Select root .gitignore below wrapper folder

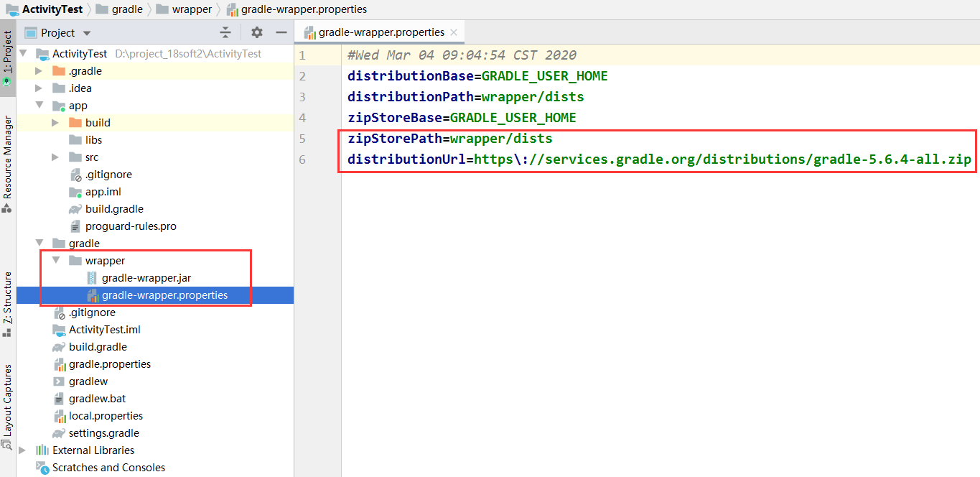155,312
